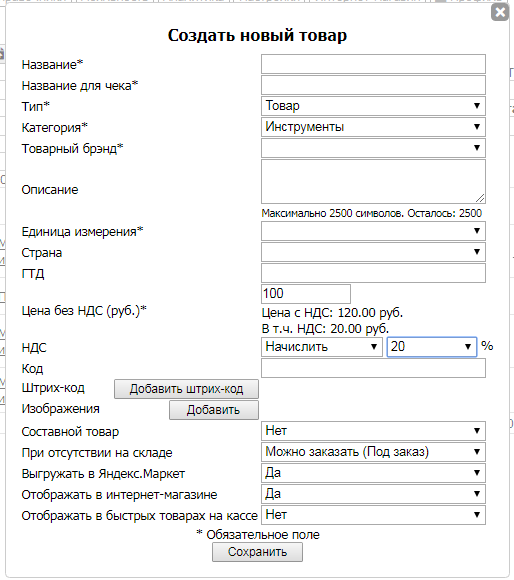This screenshot has height=580, width=514.
Task: Open the НДС rate dropdown showing 20
Action: click(432, 347)
